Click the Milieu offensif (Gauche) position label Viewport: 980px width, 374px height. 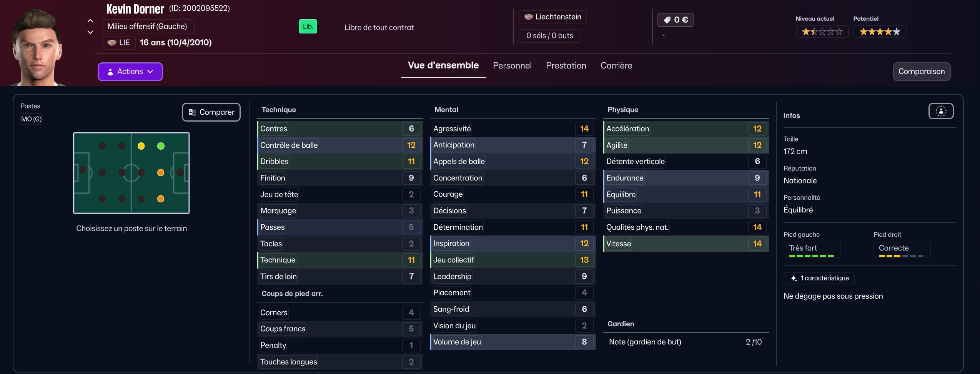pos(148,27)
